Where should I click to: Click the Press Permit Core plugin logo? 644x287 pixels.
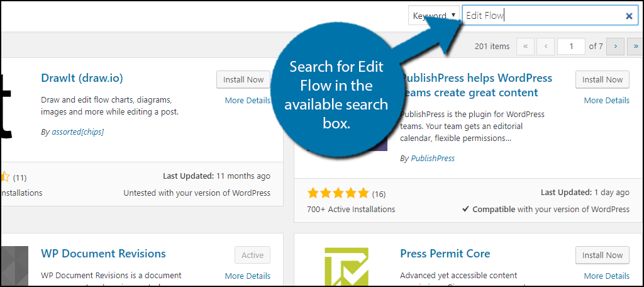pyautogui.click(x=347, y=266)
